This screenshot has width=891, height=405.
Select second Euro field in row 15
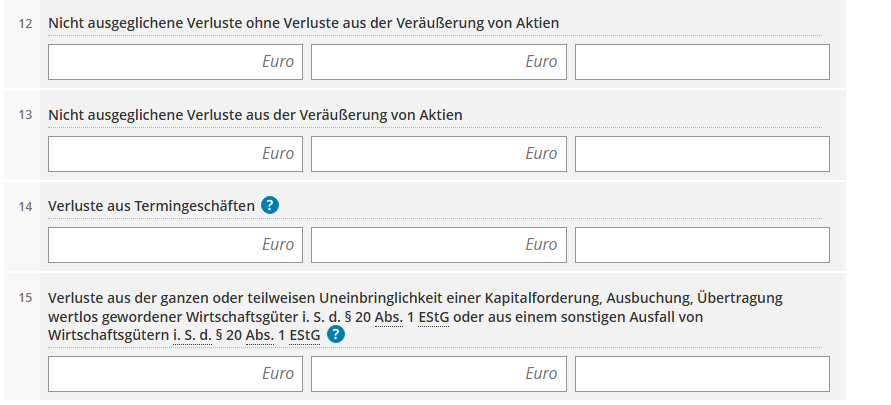point(439,374)
